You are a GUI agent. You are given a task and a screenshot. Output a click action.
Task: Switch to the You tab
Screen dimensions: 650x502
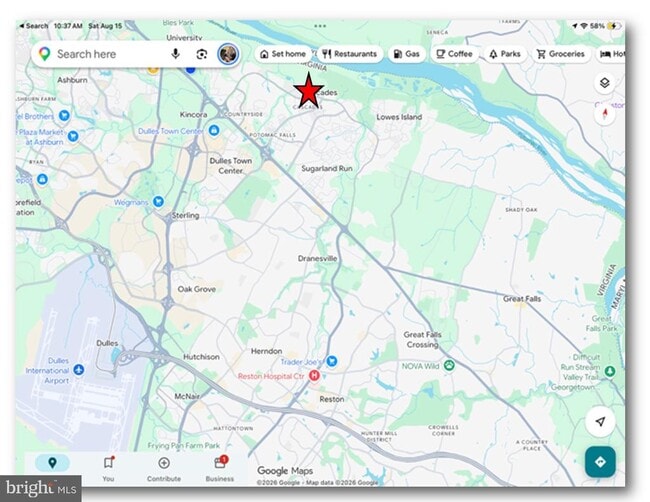[109, 468]
